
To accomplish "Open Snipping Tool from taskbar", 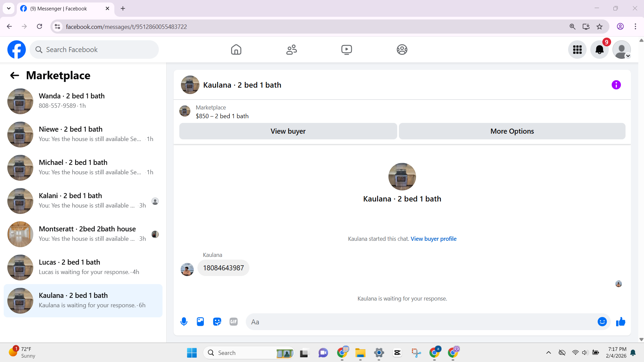I will (x=416, y=353).
